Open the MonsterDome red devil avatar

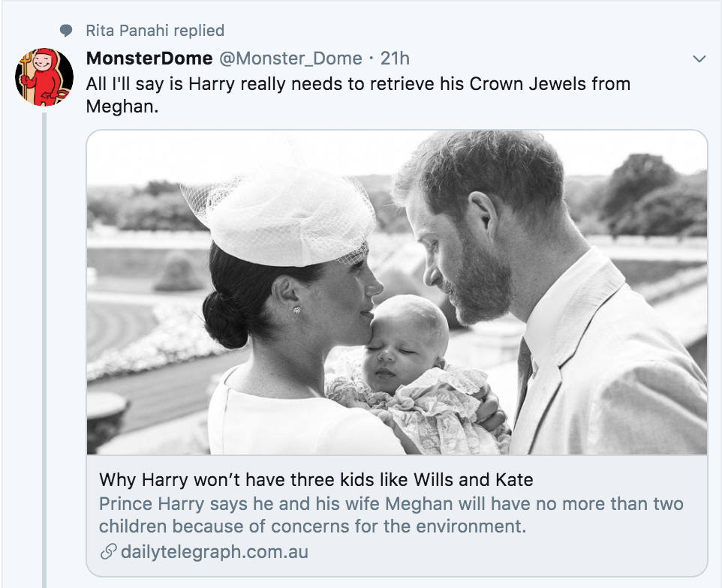(x=44, y=76)
